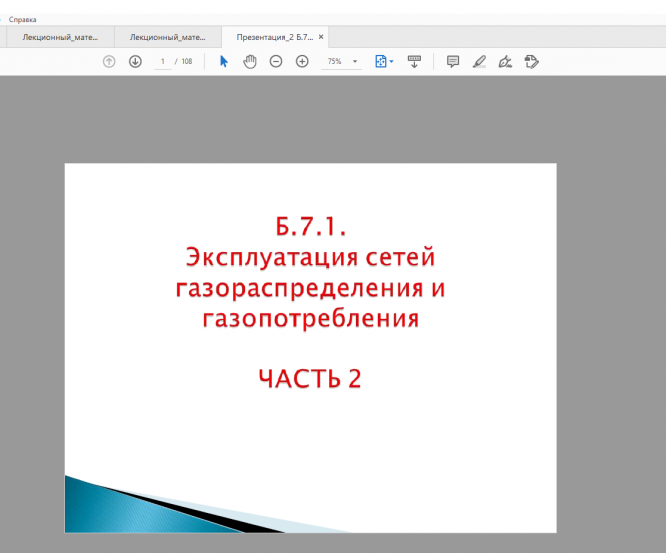Select the Hand pan tool
Image resolution: width=666 pixels, height=553 pixels.
[x=250, y=62]
